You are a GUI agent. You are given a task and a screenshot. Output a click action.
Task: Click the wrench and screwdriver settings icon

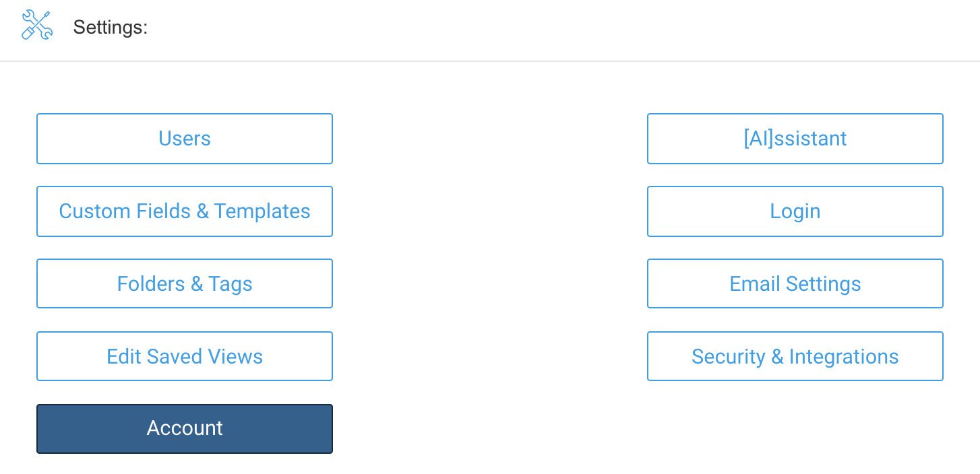click(x=36, y=26)
